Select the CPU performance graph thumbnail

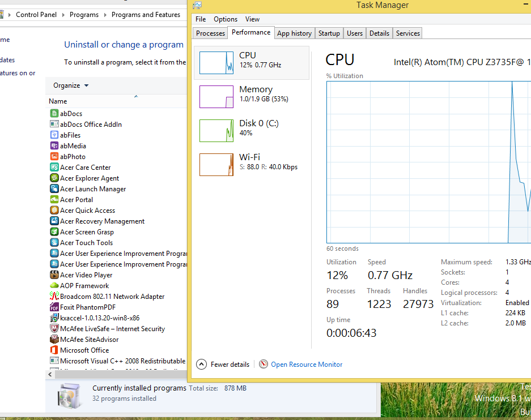[x=216, y=63]
